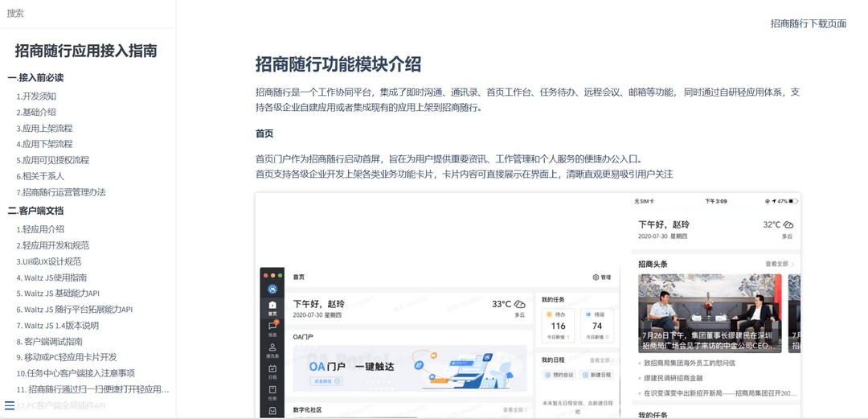This screenshot has height=419, width=868.
Task: Open 1.开发须知 in the sidebar
Action: (36, 96)
